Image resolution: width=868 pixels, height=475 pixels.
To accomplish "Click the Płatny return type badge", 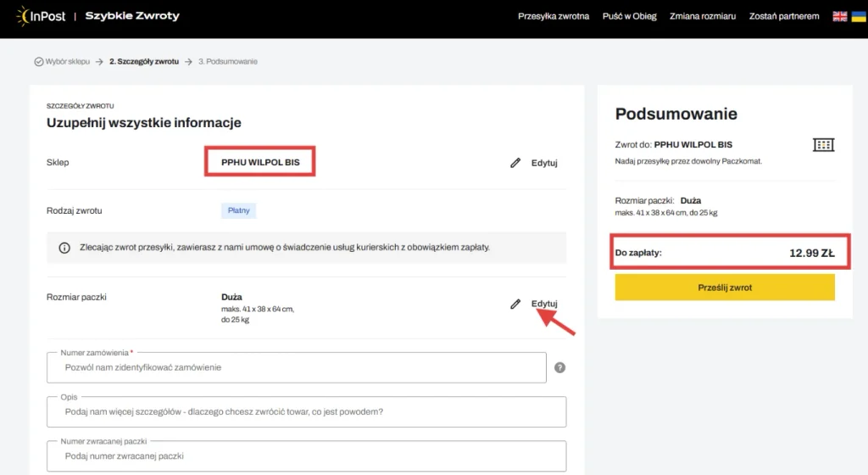I will [x=238, y=210].
